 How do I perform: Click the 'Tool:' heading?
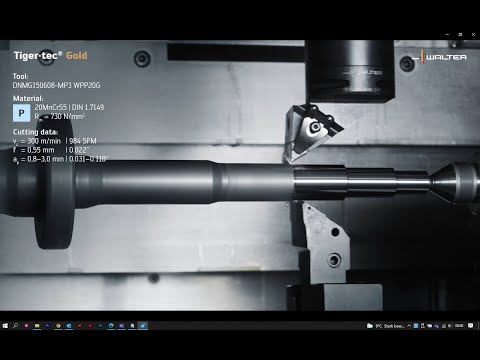point(20,76)
